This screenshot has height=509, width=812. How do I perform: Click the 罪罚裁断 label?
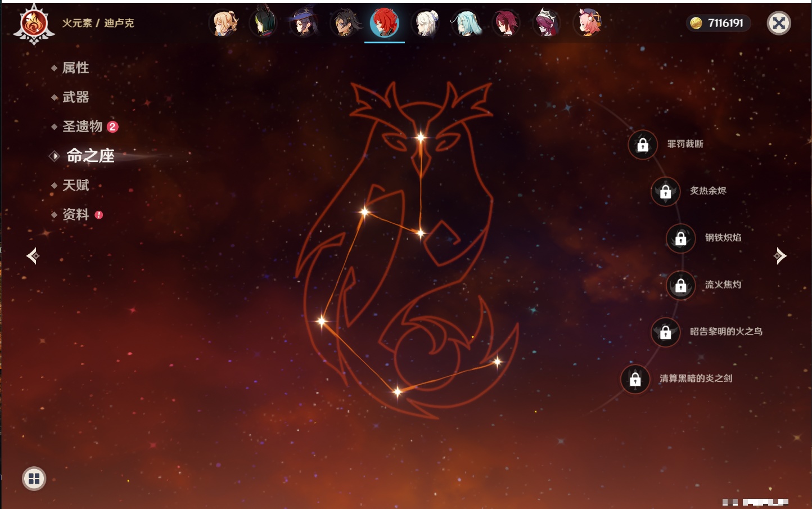685,144
